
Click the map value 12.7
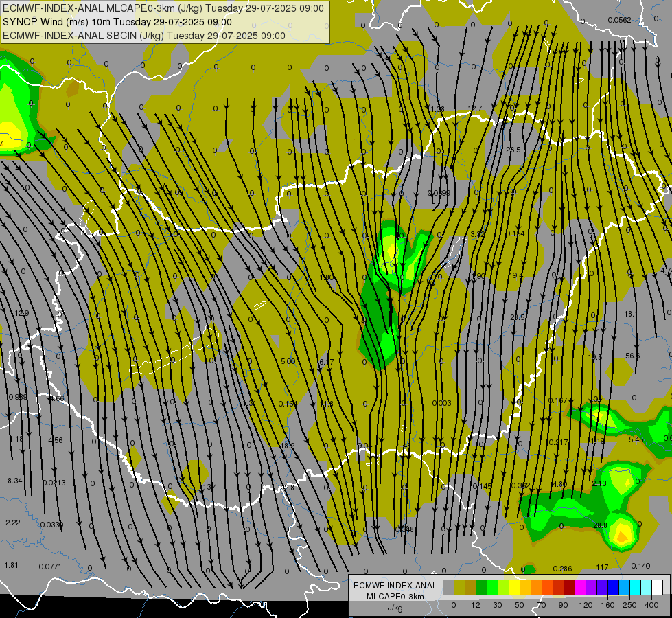pyautogui.click(x=475, y=108)
